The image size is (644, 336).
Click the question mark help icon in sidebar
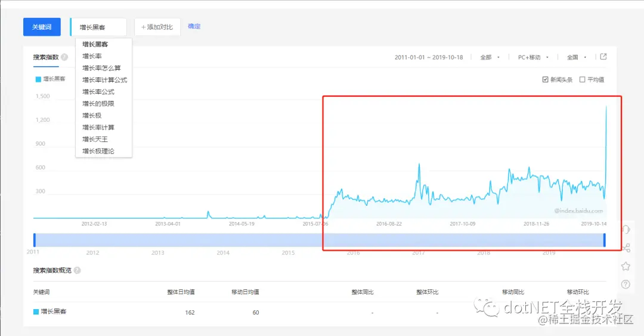coord(626,284)
